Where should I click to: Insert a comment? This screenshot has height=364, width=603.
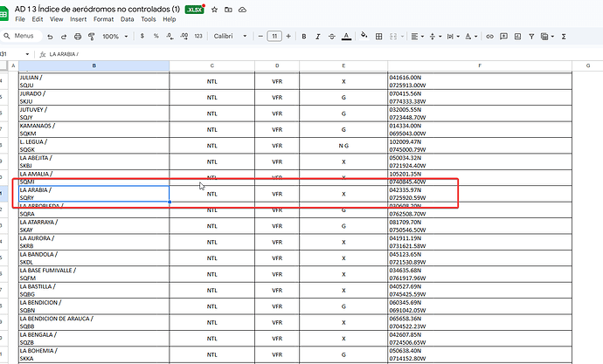click(x=503, y=37)
